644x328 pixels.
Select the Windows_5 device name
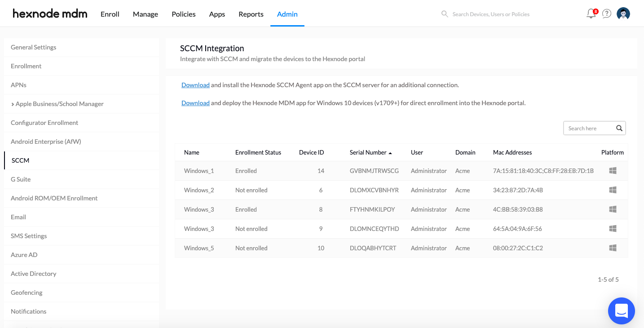point(199,248)
